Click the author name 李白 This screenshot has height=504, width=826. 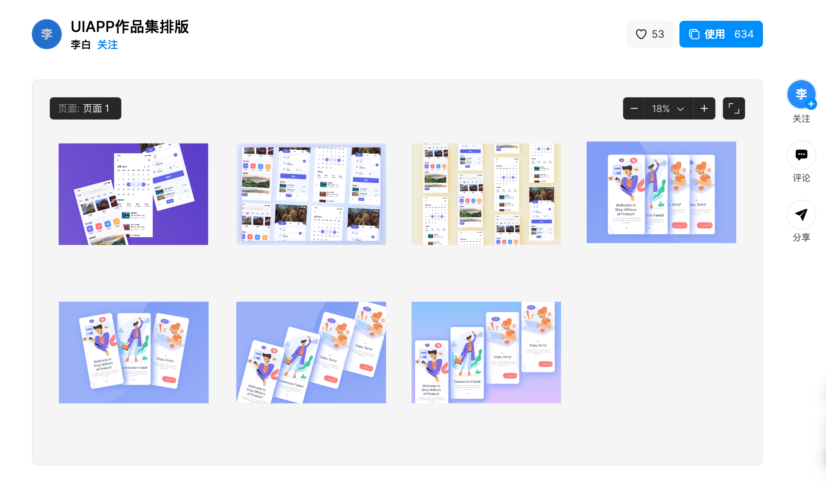[x=81, y=45]
